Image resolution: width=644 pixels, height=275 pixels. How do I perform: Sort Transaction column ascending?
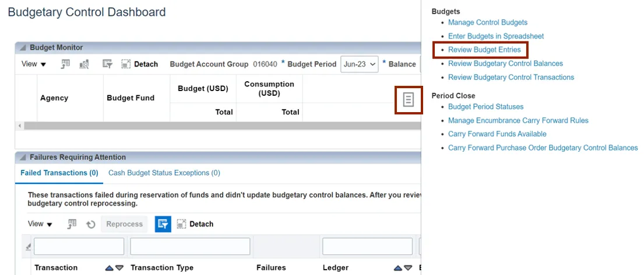tap(109, 268)
